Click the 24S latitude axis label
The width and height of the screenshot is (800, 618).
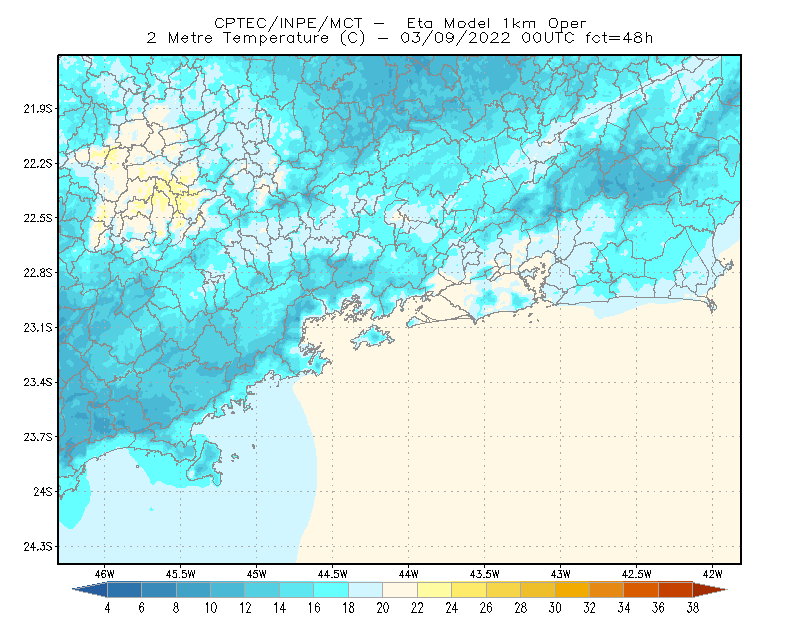pyautogui.click(x=43, y=491)
